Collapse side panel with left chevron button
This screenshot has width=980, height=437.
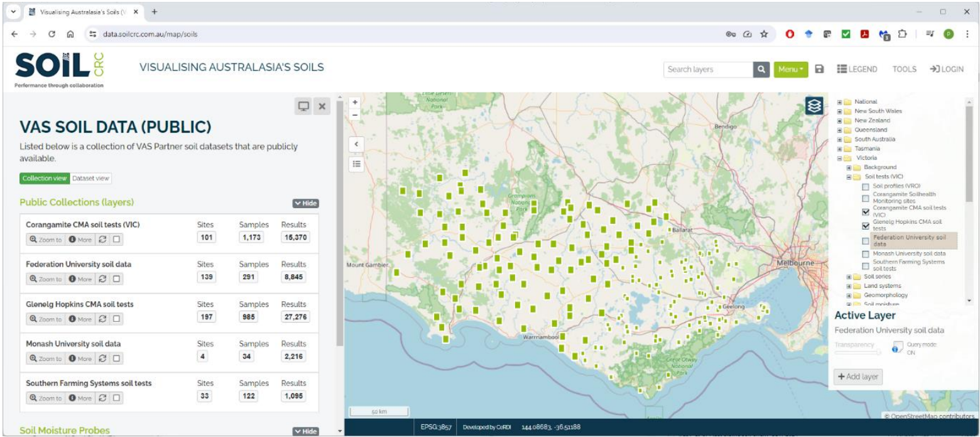point(356,144)
